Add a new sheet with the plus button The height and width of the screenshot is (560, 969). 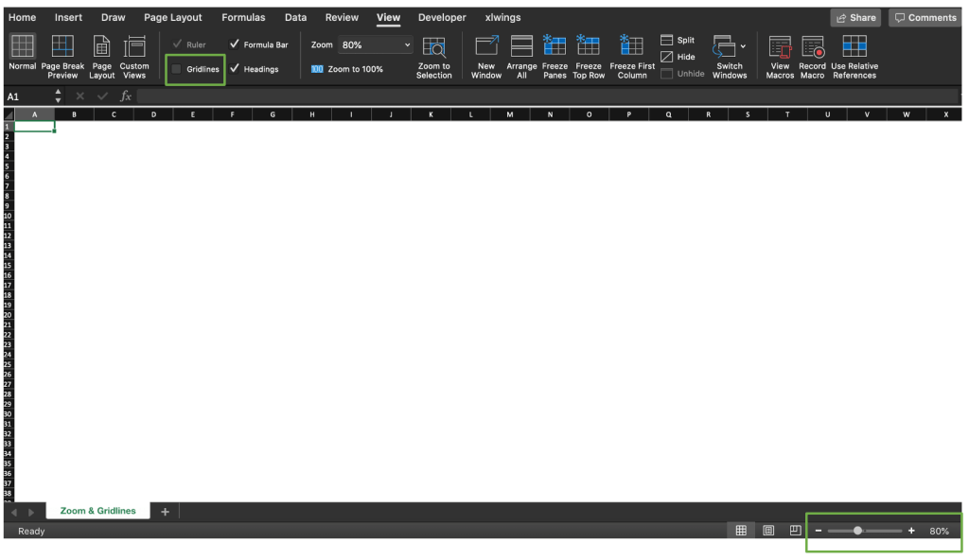coord(166,511)
